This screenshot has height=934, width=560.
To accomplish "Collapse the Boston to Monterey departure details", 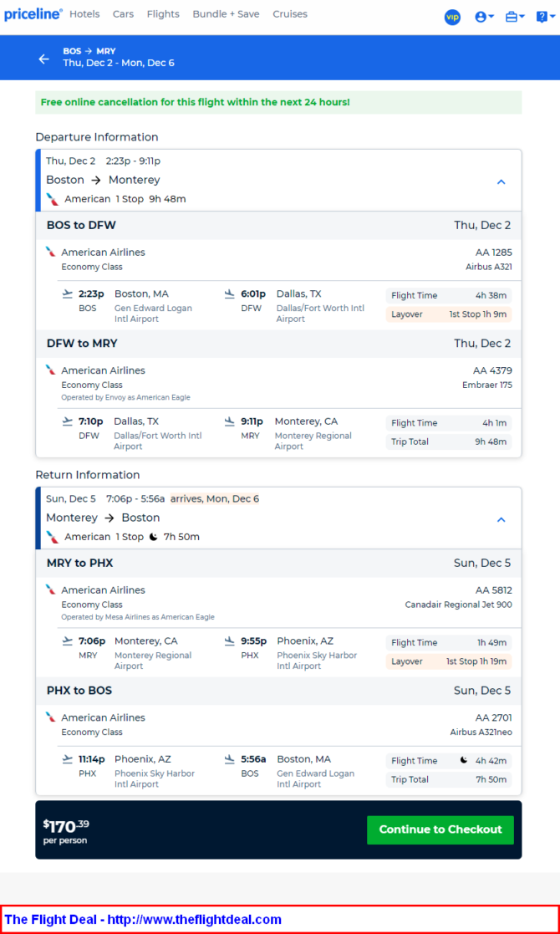I will (501, 181).
